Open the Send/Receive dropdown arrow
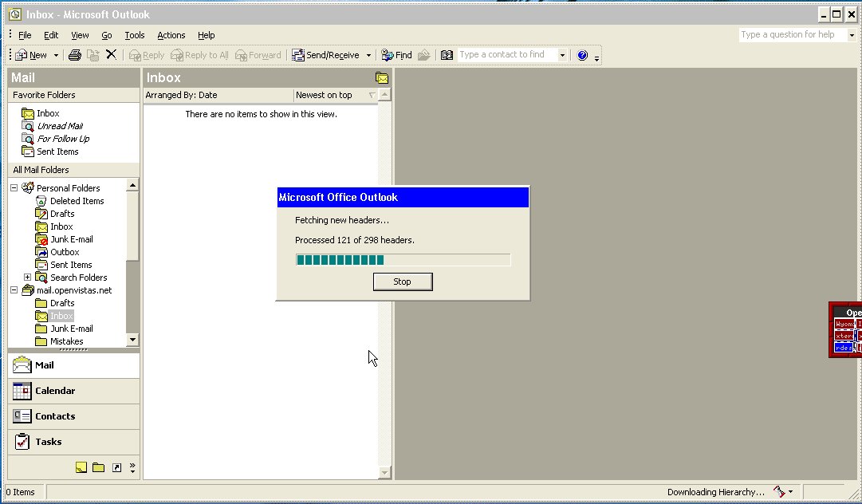 pyautogui.click(x=368, y=55)
